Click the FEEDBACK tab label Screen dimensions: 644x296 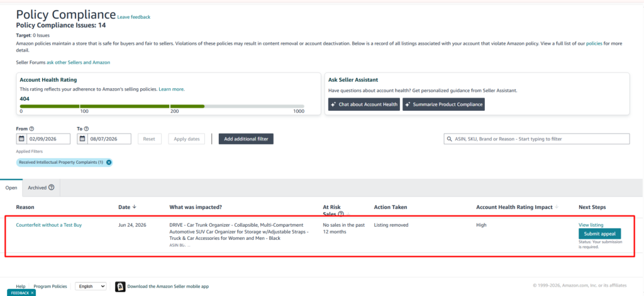pos(19,293)
